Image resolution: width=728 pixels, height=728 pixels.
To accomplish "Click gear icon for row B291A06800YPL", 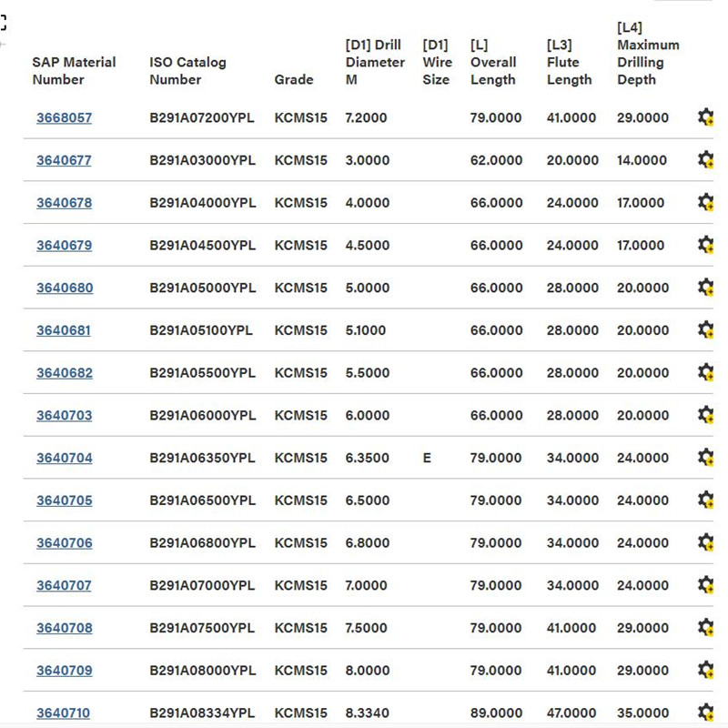I will pyautogui.click(x=705, y=542).
